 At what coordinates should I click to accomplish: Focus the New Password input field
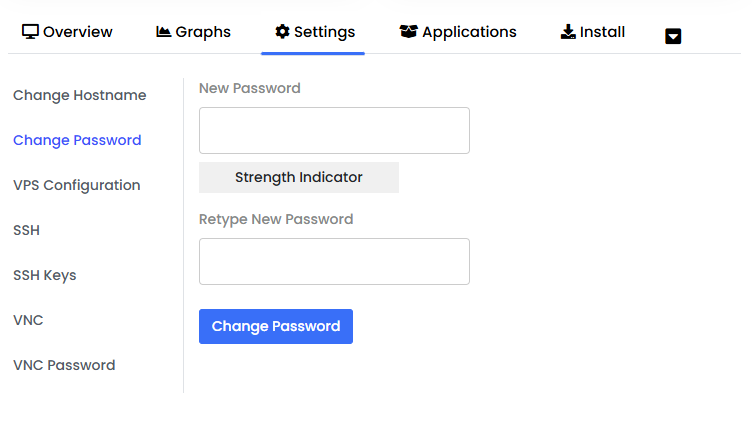click(x=334, y=131)
